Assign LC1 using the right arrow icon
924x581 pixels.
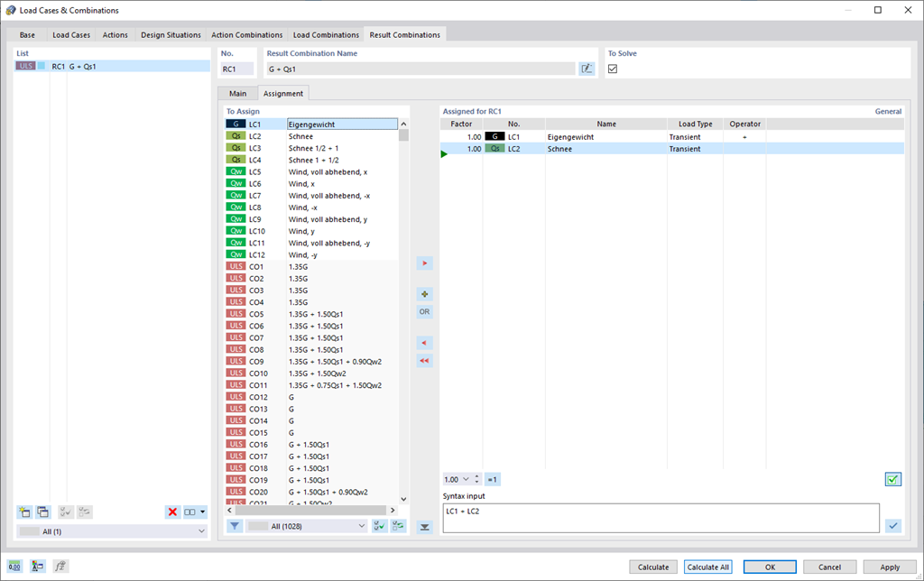(x=425, y=263)
